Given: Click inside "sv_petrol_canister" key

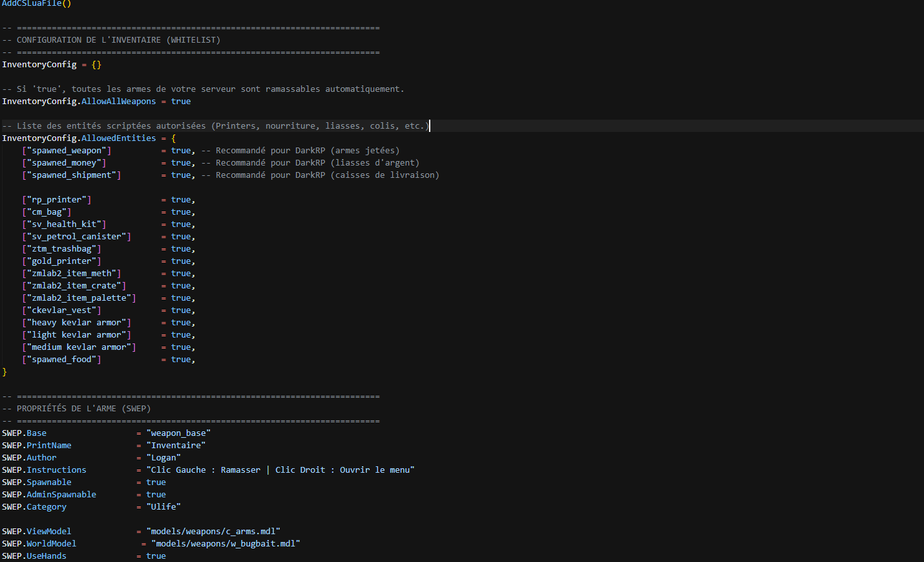Looking at the screenshot, I should click(x=76, y=237).
